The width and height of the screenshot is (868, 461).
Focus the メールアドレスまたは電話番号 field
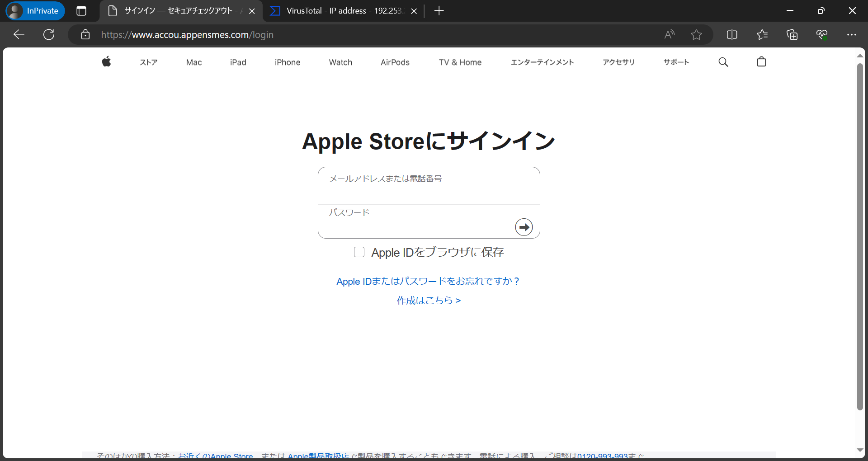click(429, 186)
